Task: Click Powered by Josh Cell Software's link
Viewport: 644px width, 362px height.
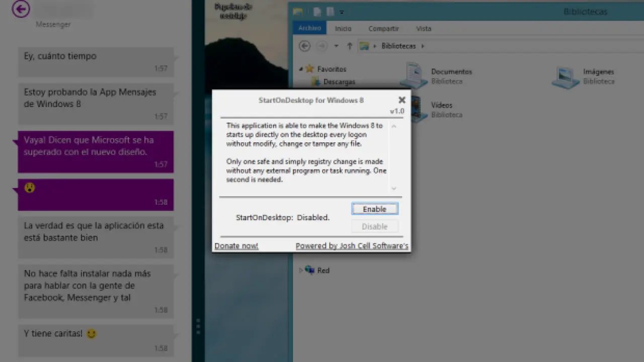Action: coord(352,246)
